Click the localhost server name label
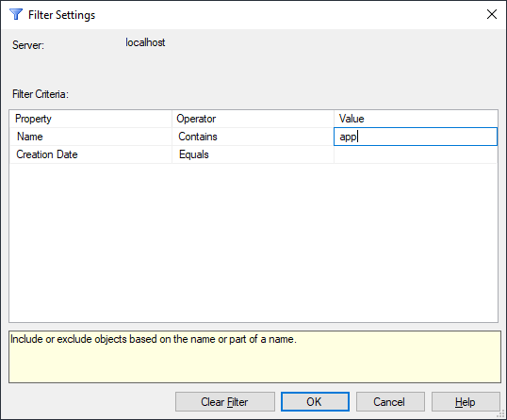The height and width of the screenshot is (420, 507). click(x=145, y=42)
